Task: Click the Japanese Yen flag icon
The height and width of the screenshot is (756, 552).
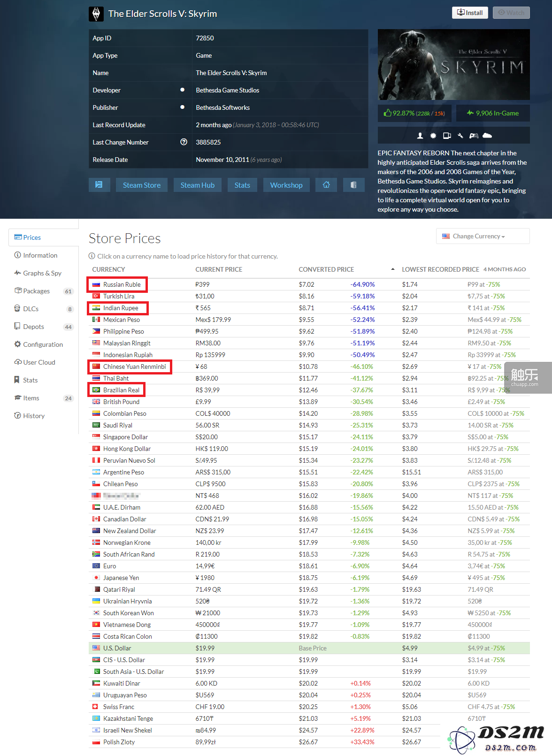Action: tap(96, 578)
